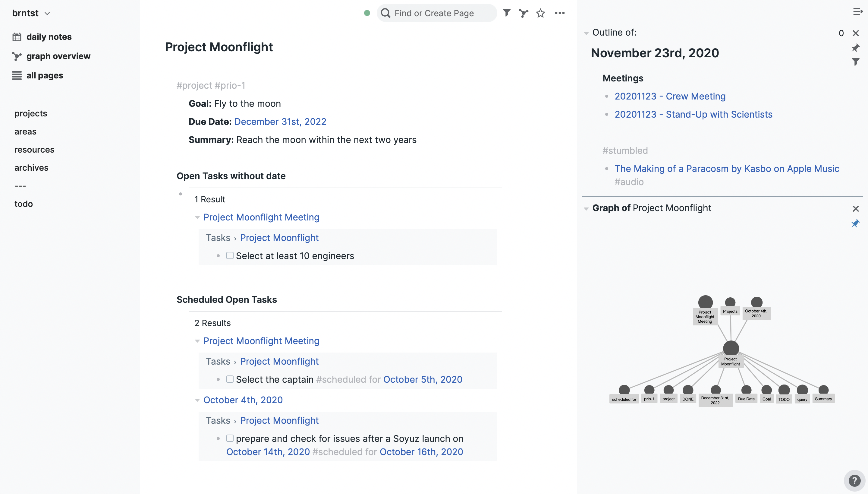Check off 'Select at least 10 engineers'
The image size is (868, 494).
pyautogui.click(x=230, y=255)
